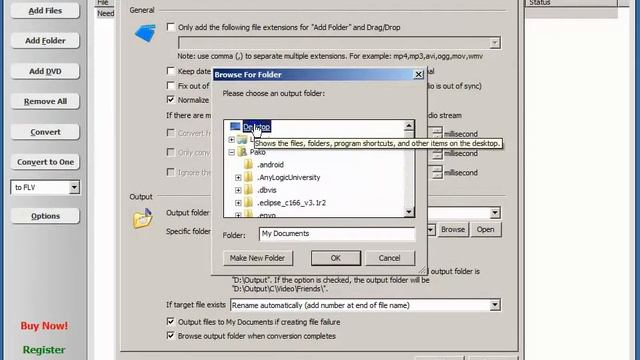
Task: Click the Browse button for specific folder
Action: tap(453, 229)
